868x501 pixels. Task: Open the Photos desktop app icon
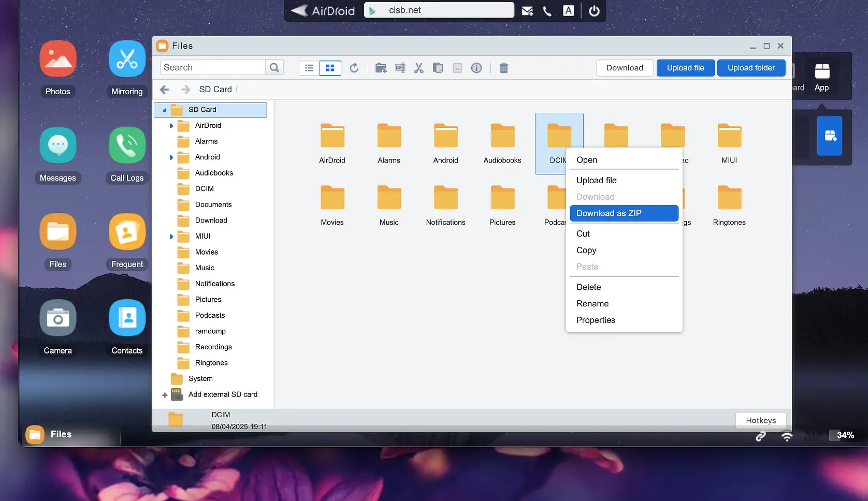[58, 59]
